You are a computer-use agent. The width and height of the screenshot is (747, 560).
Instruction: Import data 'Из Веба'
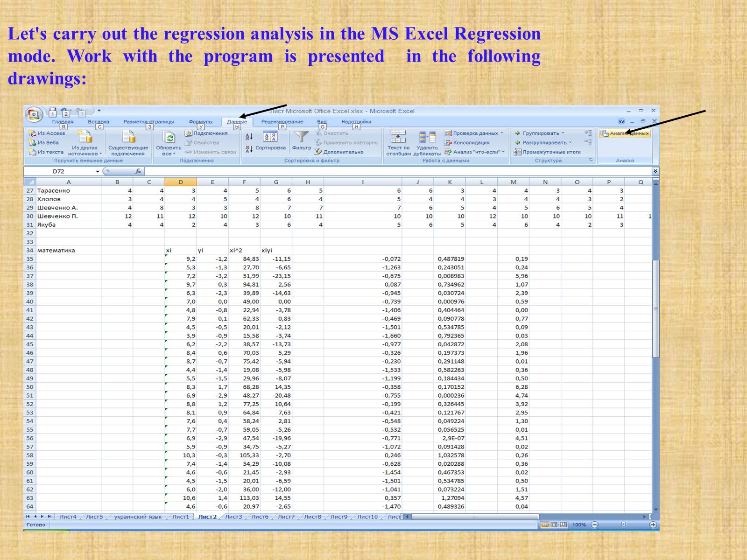click(44, 142)
